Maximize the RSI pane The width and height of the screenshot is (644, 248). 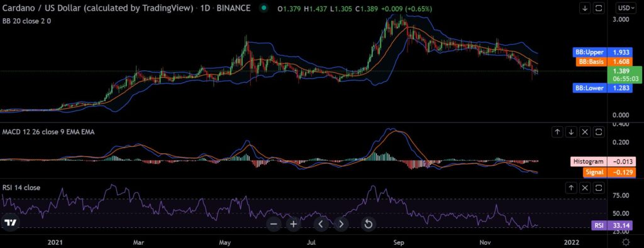599,188
